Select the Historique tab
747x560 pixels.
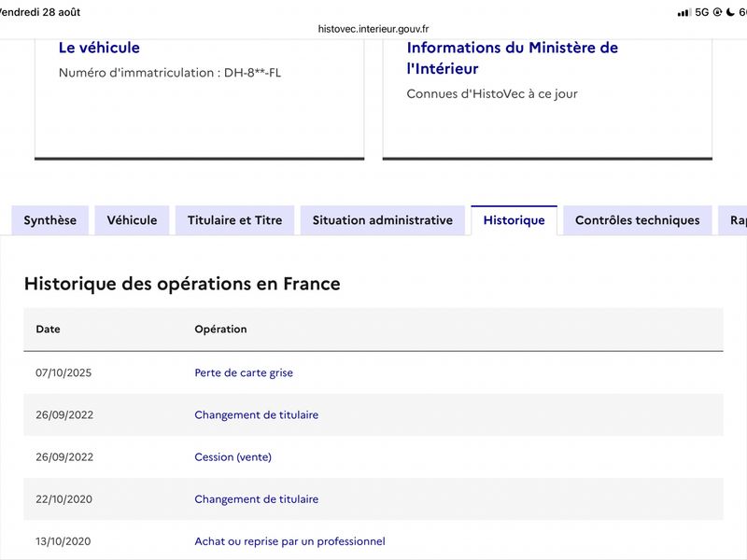(x=514, y=220)
